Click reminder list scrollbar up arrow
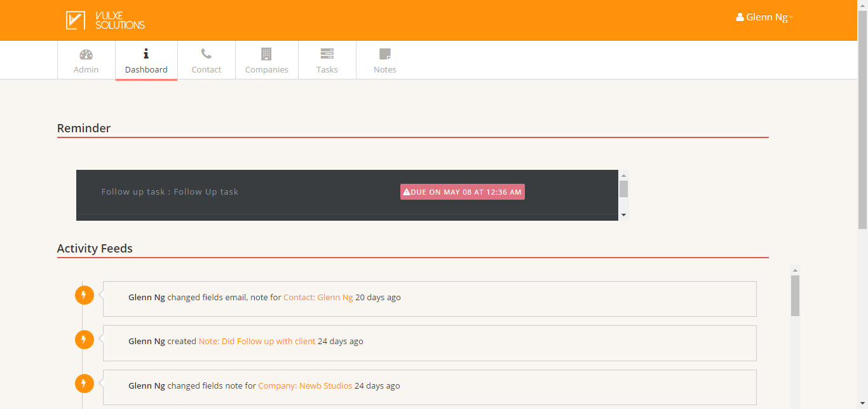 [x=623, y=175]
